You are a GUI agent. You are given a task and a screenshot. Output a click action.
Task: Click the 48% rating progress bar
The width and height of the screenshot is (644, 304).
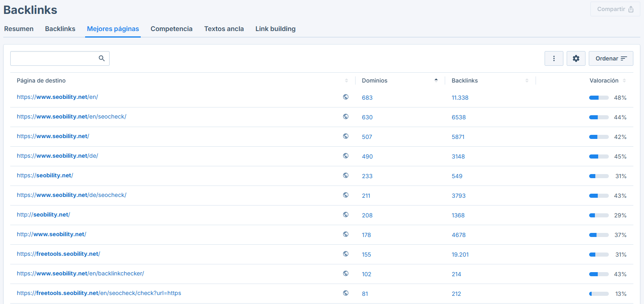click(x=599, y=98)
